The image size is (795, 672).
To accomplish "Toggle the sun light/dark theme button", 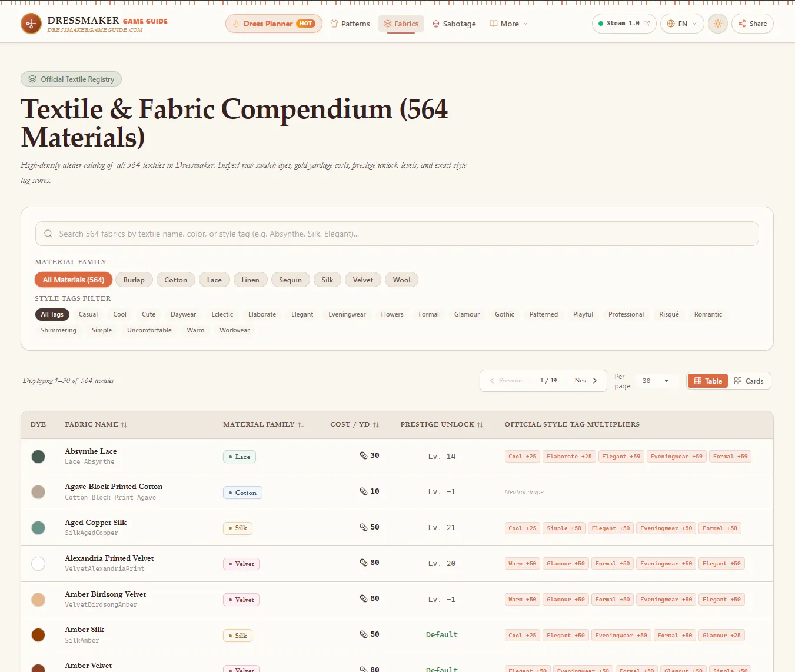I will [x=717, y=24].
